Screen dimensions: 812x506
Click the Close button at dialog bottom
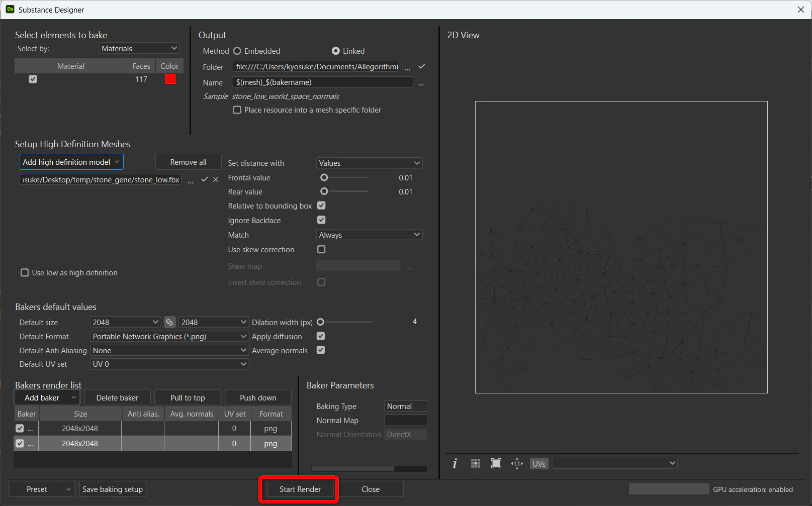[371, 489]
